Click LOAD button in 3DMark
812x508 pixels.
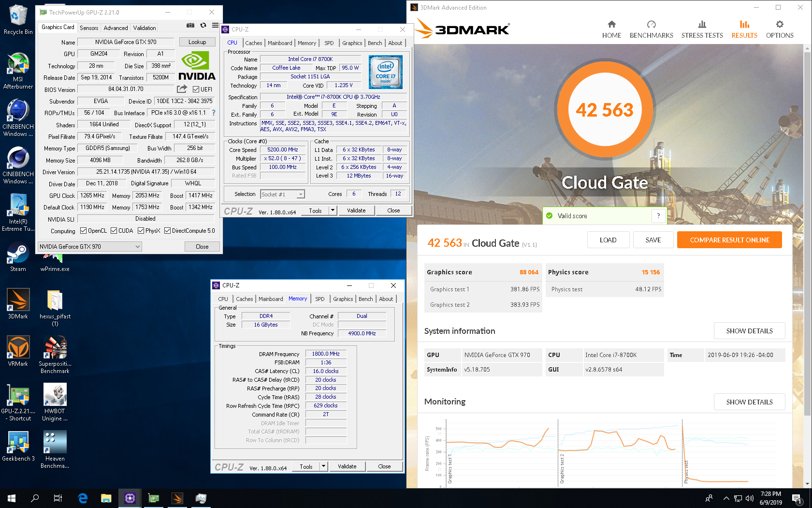click(x=608, y=240)
